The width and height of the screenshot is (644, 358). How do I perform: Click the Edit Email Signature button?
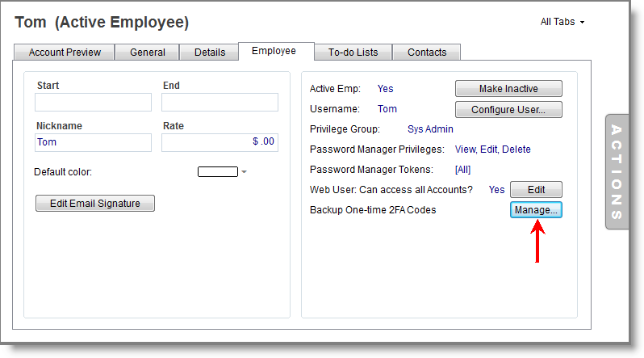click(x=95, y=204)
